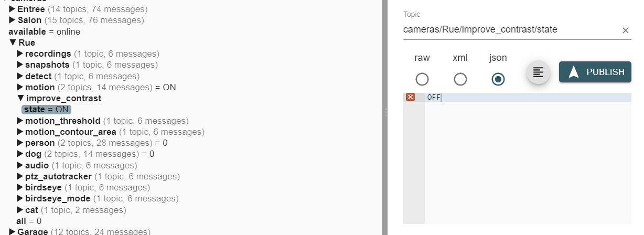644x235 pixels.
Task: Select the xml format radio button
Action: pos(460,79)
